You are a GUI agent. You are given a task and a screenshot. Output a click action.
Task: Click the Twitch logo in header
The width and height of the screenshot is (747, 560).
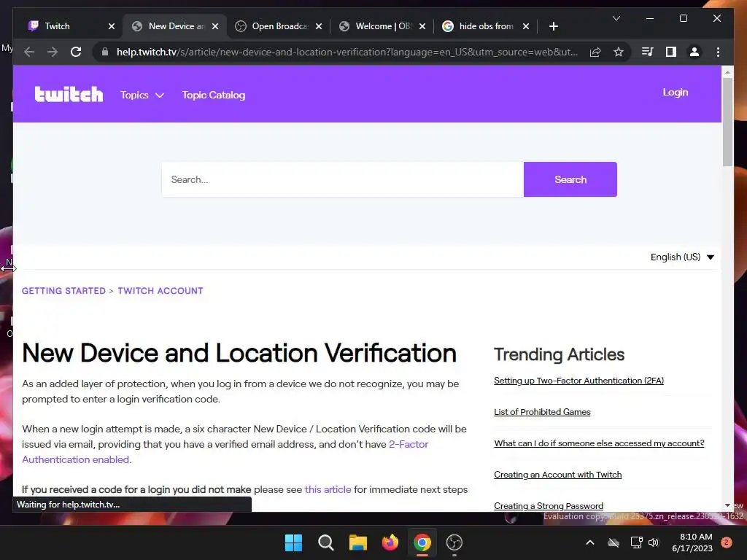(x=69, y=94)
